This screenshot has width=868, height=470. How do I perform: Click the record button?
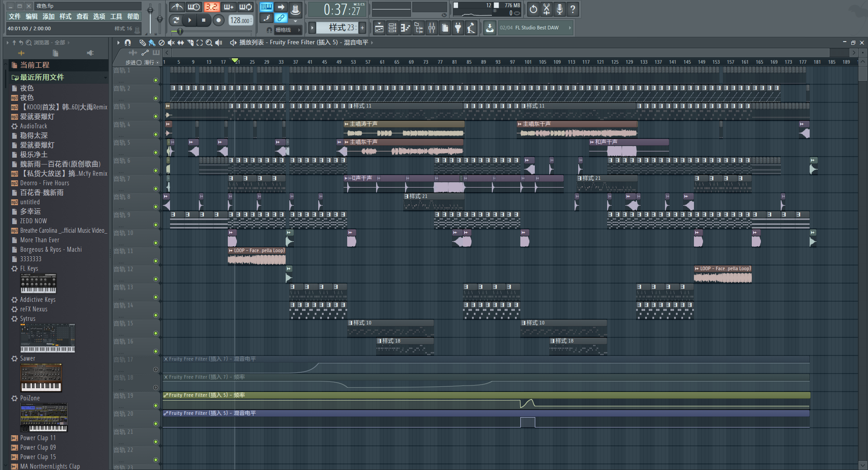pyautogui.click(x=218, y=20)
